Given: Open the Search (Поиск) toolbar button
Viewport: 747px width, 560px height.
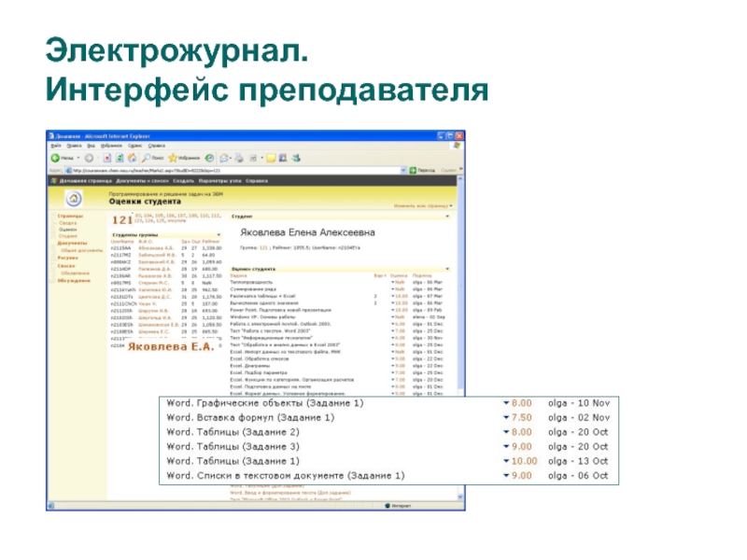Looking at the screenshot, I should [146, 159].
